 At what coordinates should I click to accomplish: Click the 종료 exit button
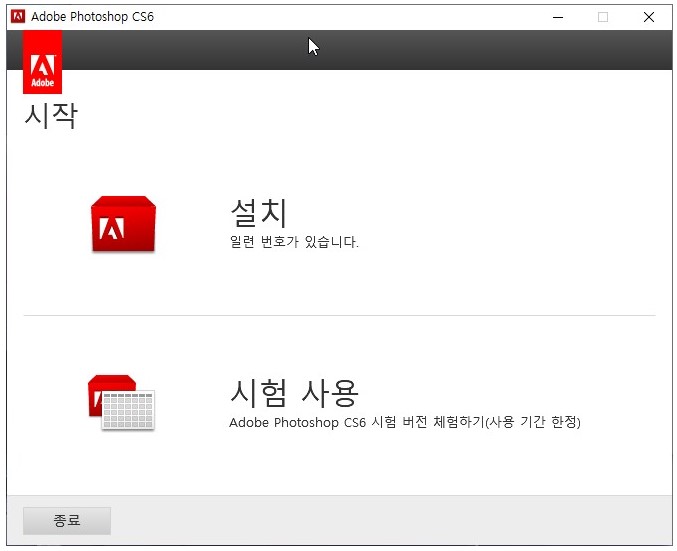tap(67, 521)
